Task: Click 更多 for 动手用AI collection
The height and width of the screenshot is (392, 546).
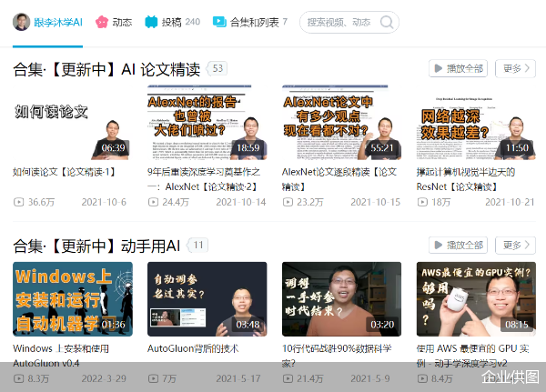Action: coord(515,245)
